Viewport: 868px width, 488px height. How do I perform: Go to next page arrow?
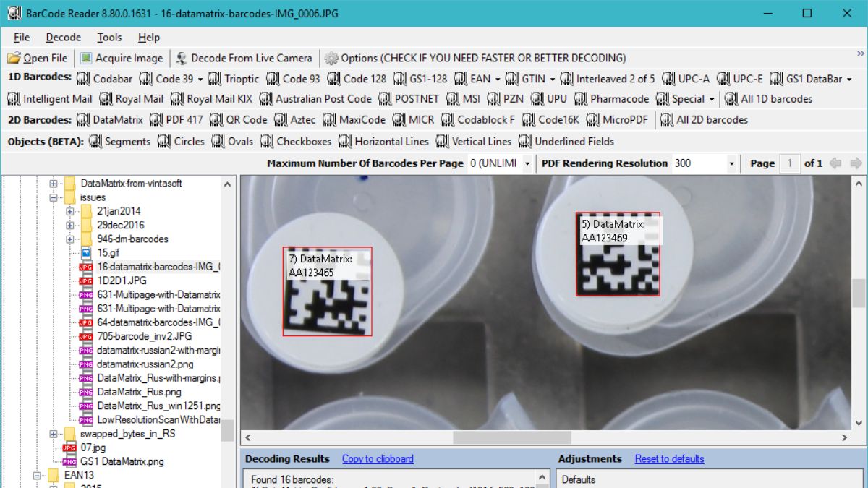(856, 163)
